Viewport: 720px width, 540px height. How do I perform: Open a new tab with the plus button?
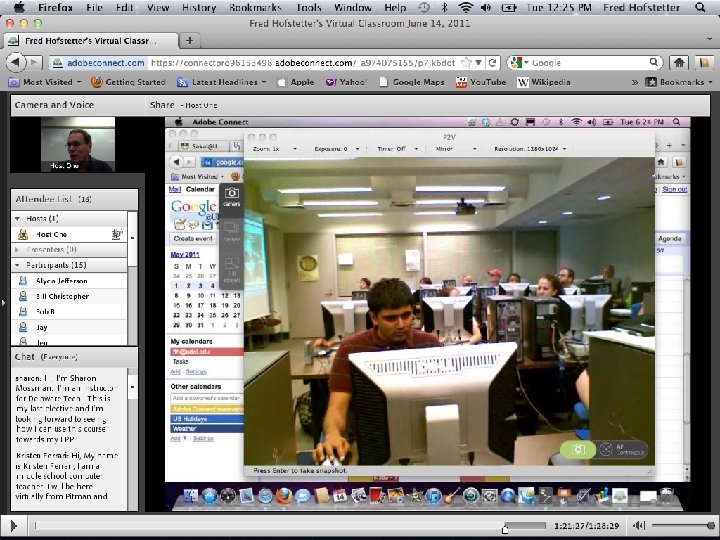[189, 40]
